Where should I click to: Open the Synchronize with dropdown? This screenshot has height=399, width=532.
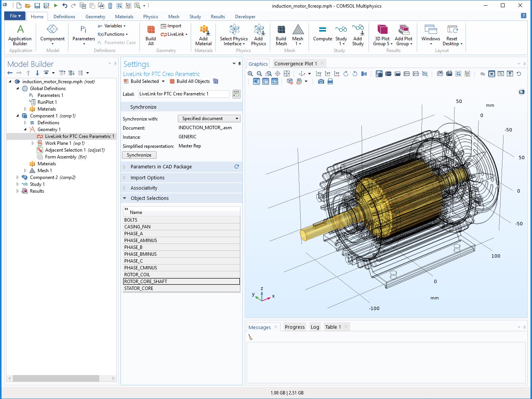click(209, 119)
